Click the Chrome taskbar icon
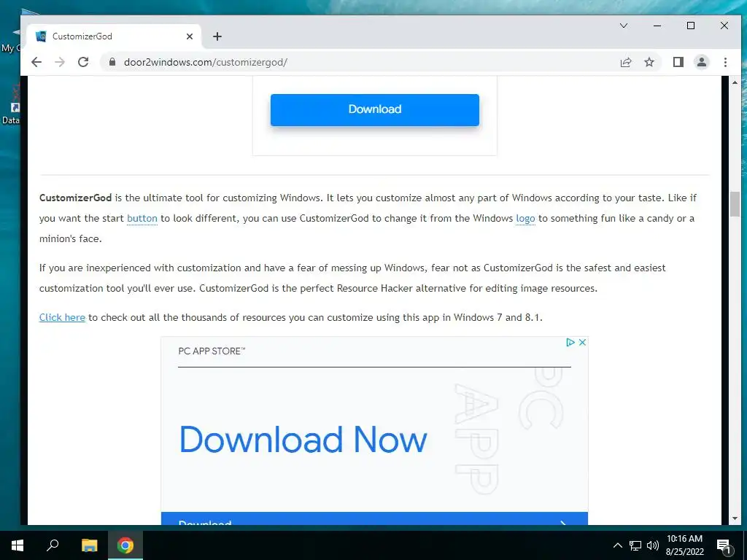Screen dimensions: 747x560 click(x=125, y=545)
